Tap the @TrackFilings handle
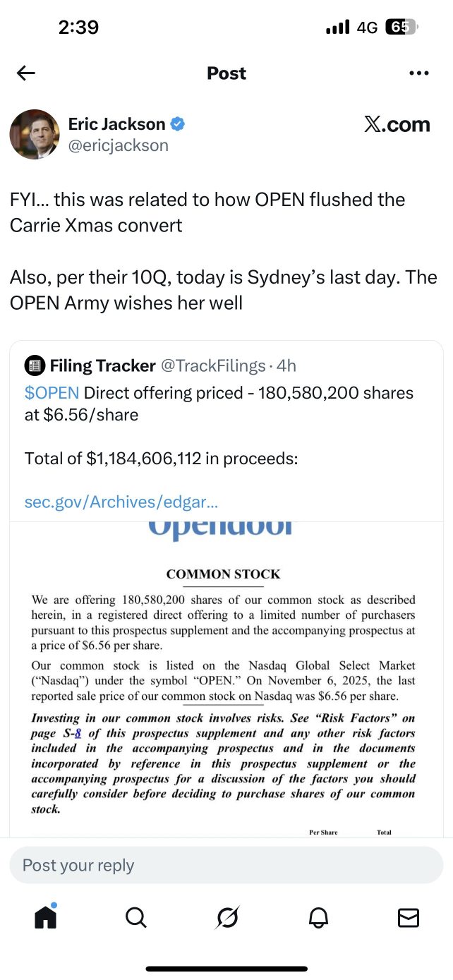 coord(213,365)
